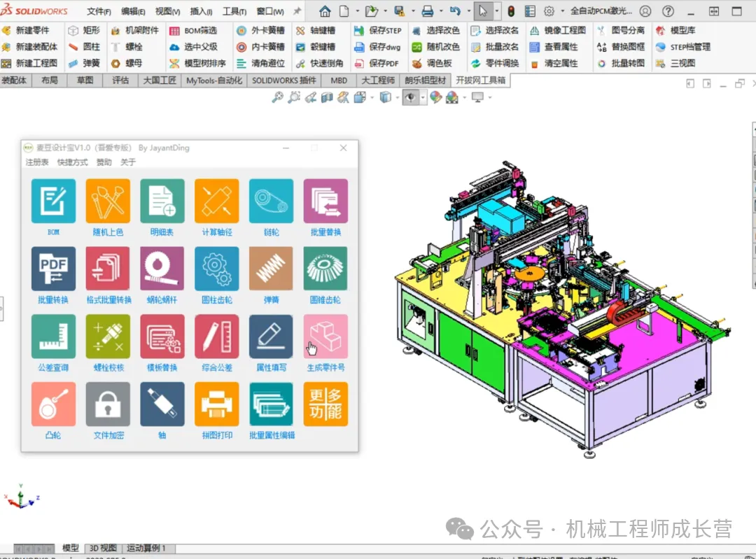756x559 pixels.
Task: Click the 快速倒角 button
Action: point(320,63)
